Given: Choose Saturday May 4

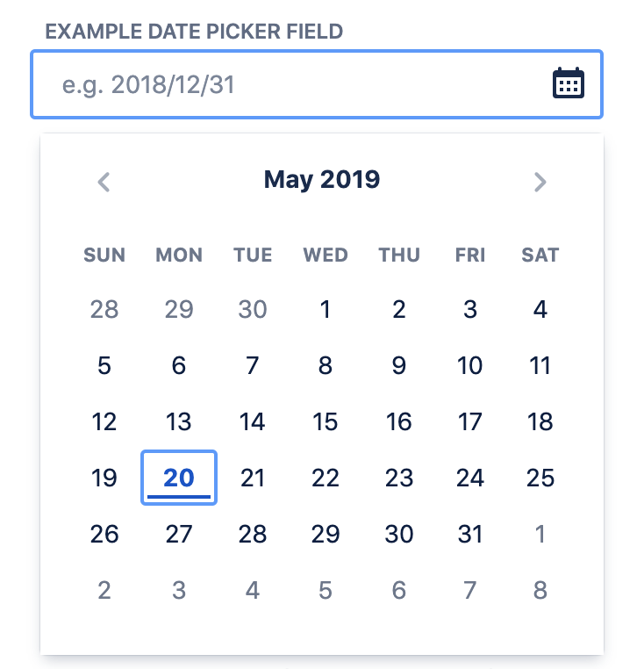Looking at the screenshot, I should (x=540, y=309).
